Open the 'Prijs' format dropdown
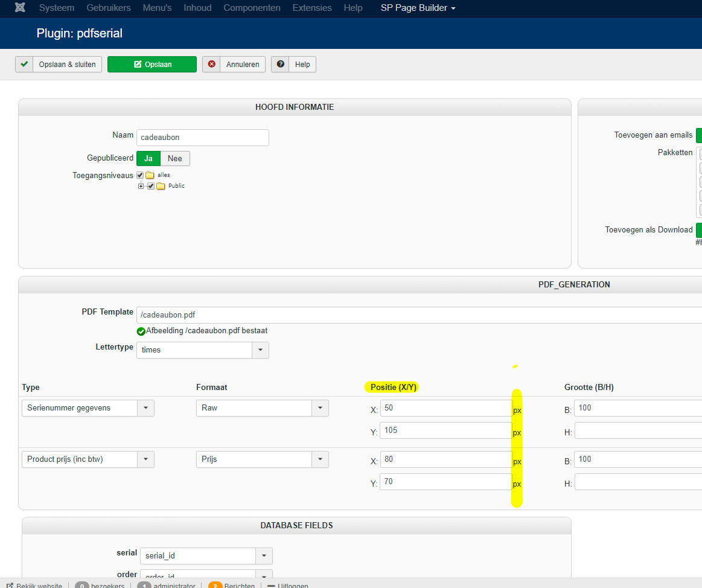 pos(320,459)
